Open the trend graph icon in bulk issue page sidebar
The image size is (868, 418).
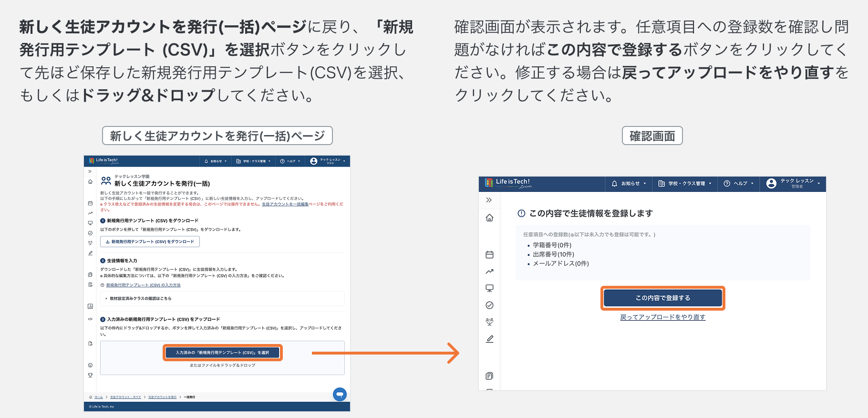[x=90, y=213]
